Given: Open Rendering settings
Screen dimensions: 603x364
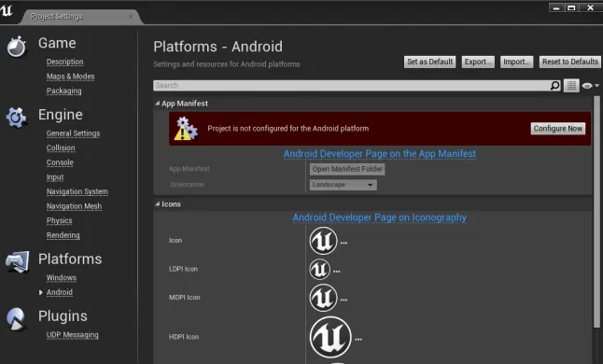Looking at the screenshot, I should coord(63,235).
